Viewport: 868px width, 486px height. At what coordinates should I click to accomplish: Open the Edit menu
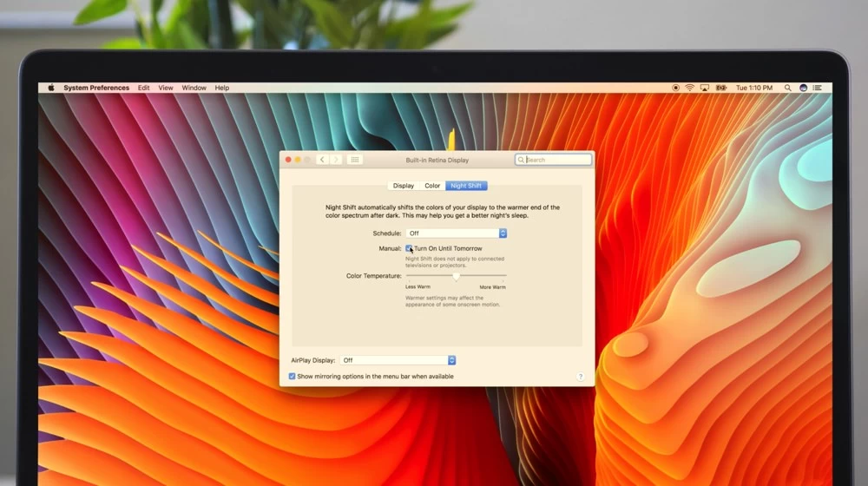pyautogui.click(x=143, y=88)
